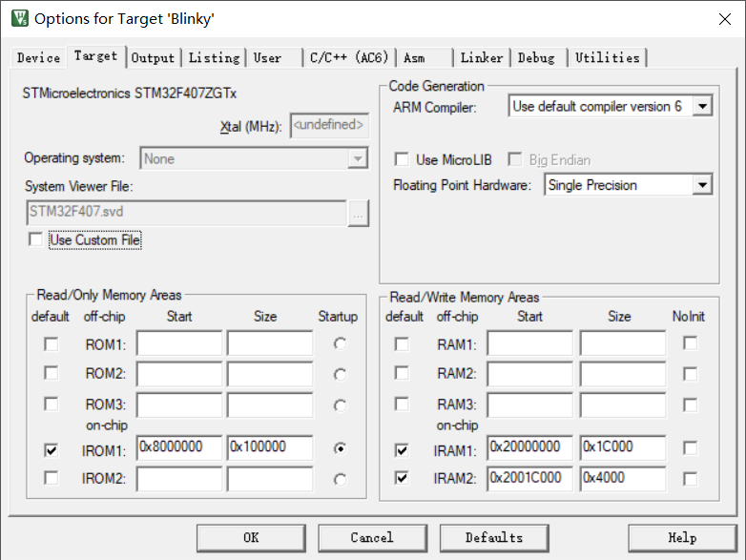The image size is (746, 560).
Task: Edit the IRAM2 Size value 0x4000
Action: click(623, 479)
